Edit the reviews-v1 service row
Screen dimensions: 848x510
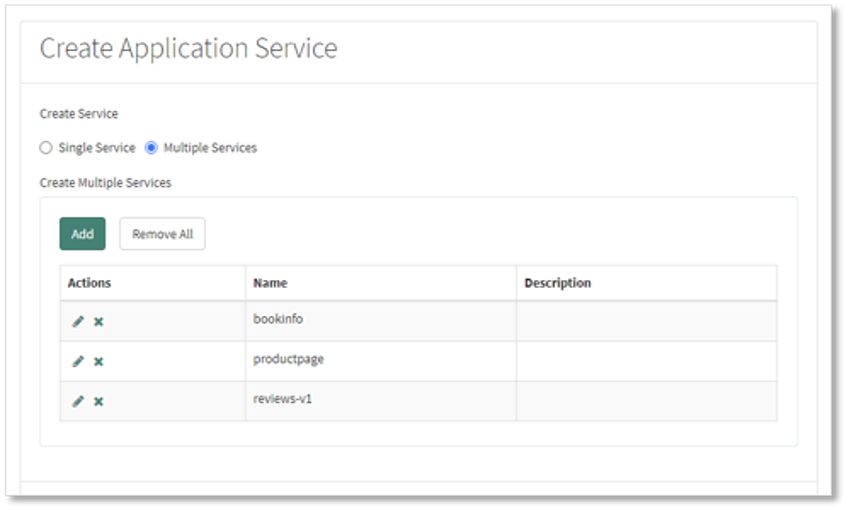(x=78, y=401)
